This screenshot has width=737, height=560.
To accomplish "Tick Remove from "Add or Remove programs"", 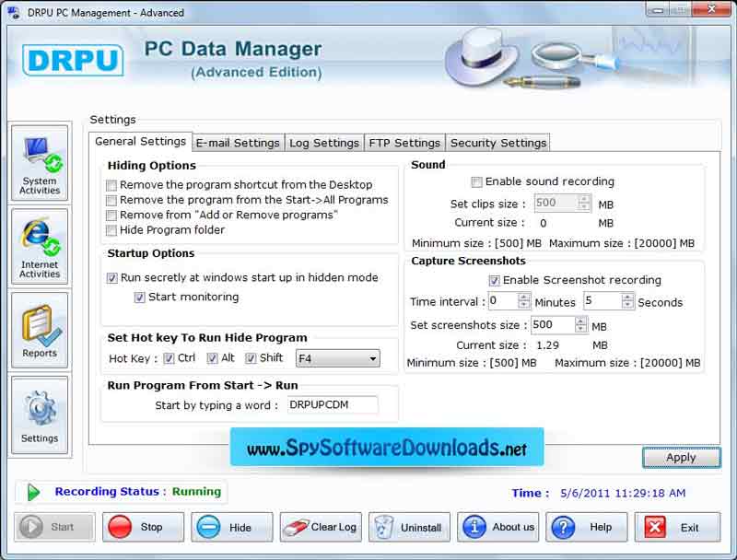I will [x=111, y=216].
